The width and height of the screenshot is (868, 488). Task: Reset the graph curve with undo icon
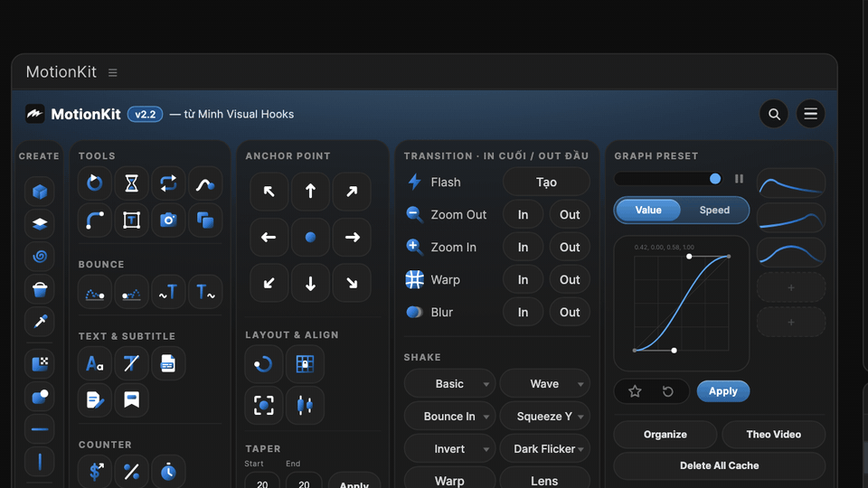click(x=668, y=391)
